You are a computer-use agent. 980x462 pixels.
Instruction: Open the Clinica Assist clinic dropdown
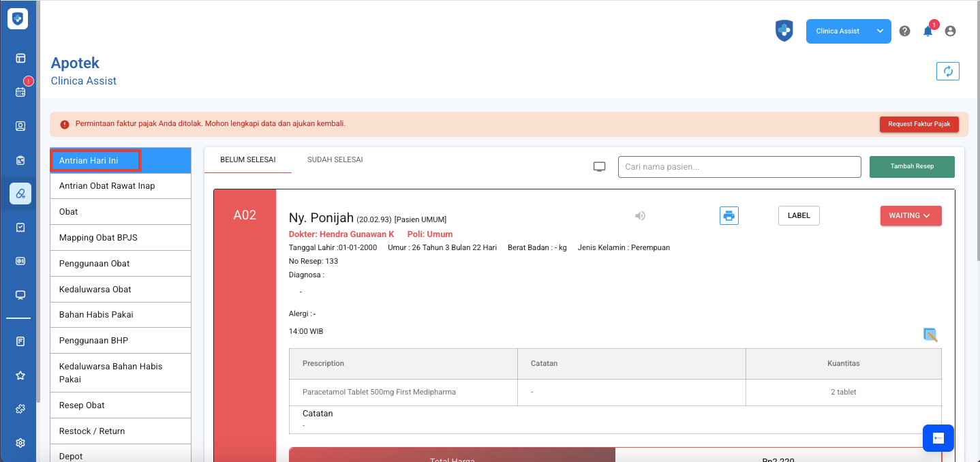[x=848, y=31]
